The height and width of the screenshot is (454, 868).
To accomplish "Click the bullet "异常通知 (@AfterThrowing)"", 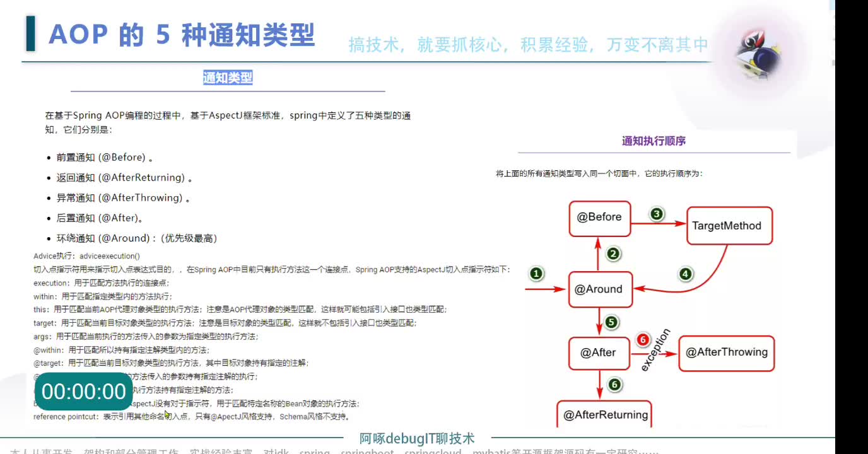I will (x=119, y=198).
